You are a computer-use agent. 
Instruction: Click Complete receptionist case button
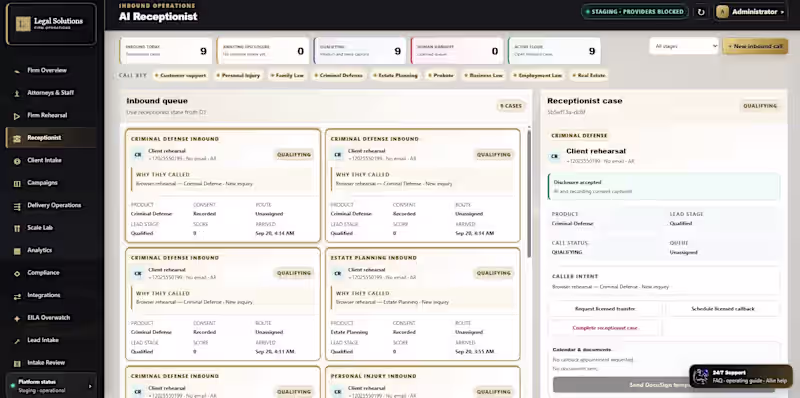pos(605,328)
